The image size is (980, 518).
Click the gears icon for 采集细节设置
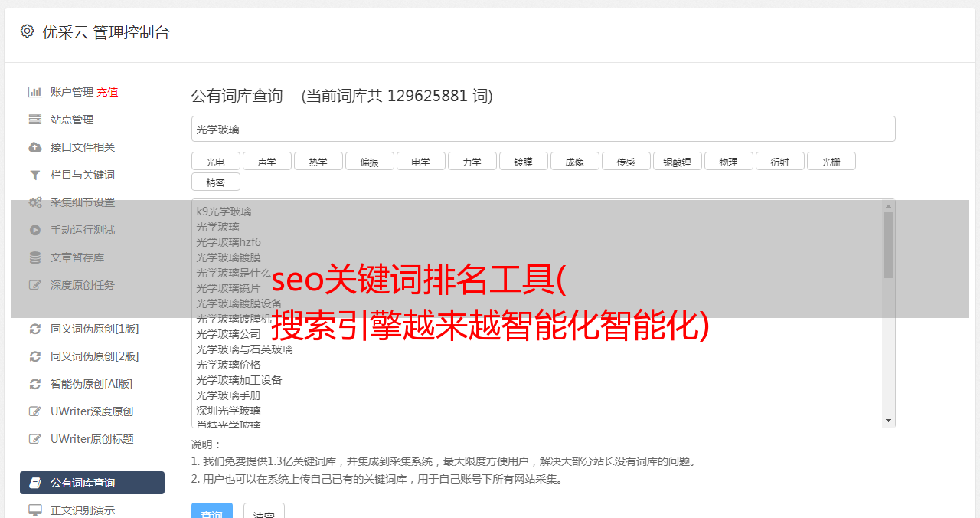click(x=35, y=202)
